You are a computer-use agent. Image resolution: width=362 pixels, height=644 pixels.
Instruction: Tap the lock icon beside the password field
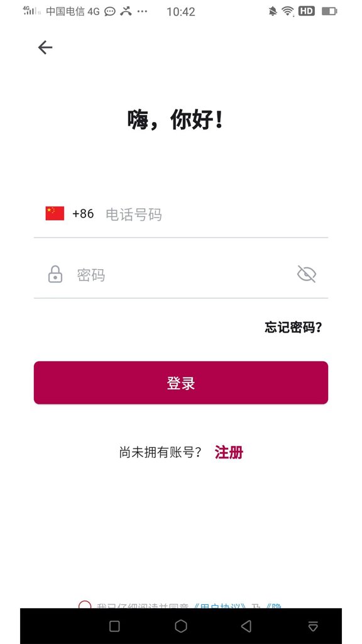tap(55, 274)
